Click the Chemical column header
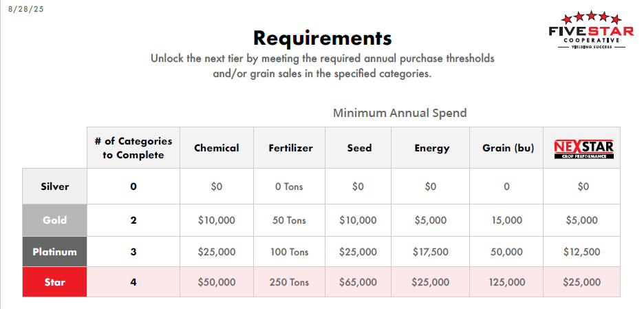This screenshot has width=644, height=309. click(217, 147)
